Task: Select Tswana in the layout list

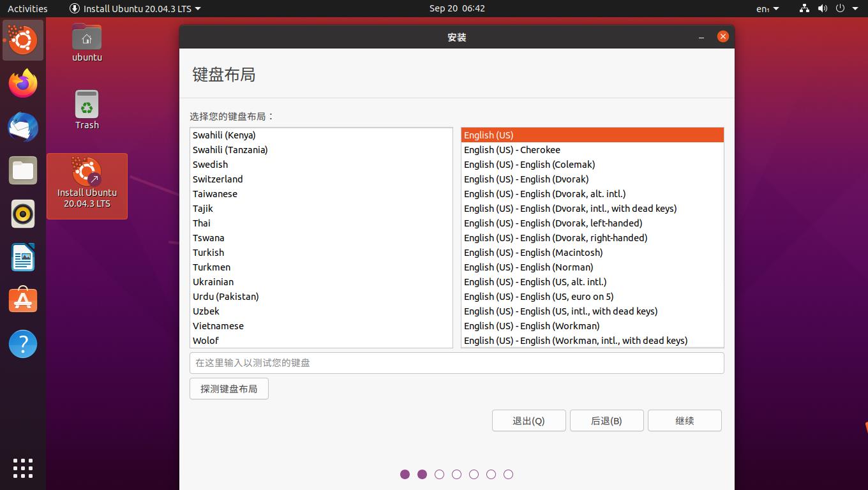Action: click(321, 238)
